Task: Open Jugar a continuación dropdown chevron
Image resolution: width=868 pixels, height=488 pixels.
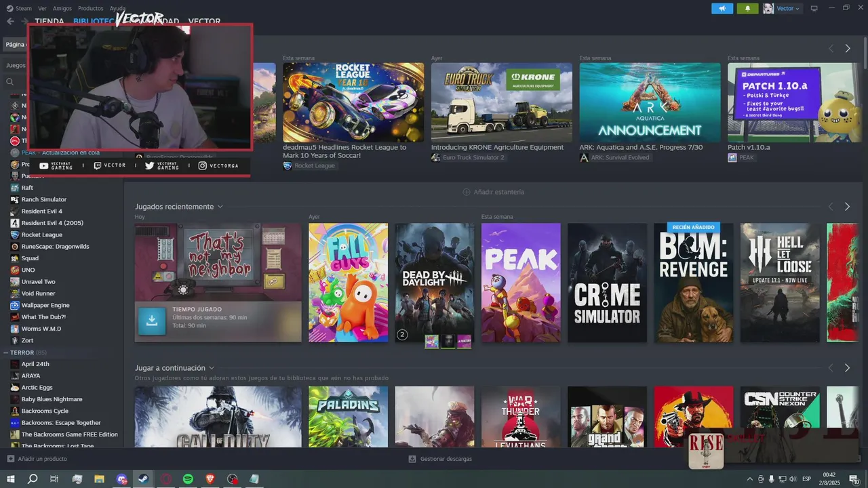Action: click(212, 368)
